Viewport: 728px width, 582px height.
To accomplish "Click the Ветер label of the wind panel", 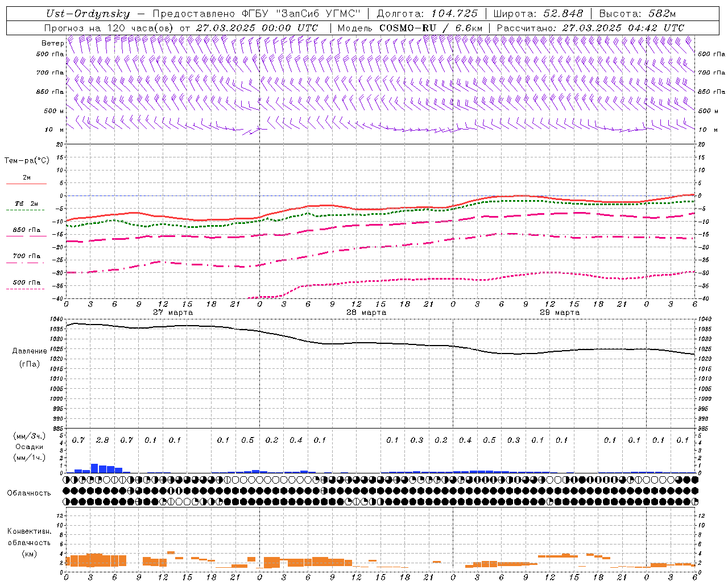I will [52, 43].
